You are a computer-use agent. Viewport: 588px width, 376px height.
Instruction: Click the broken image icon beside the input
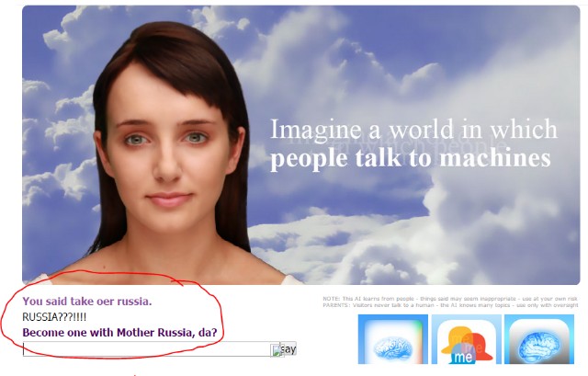277,350
